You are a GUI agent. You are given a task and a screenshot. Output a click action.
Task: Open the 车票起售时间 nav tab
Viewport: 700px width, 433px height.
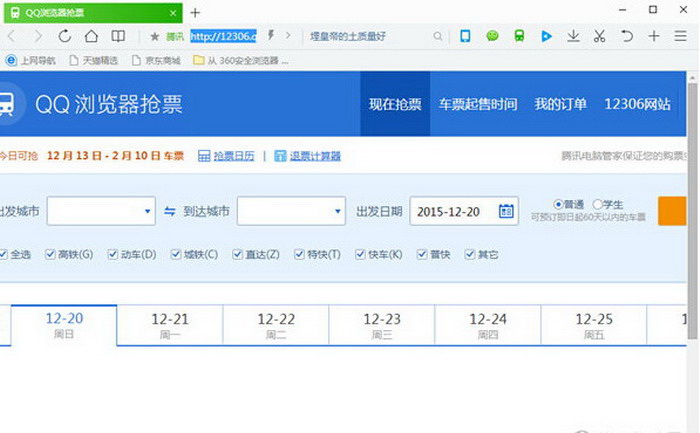click(478, 104)
